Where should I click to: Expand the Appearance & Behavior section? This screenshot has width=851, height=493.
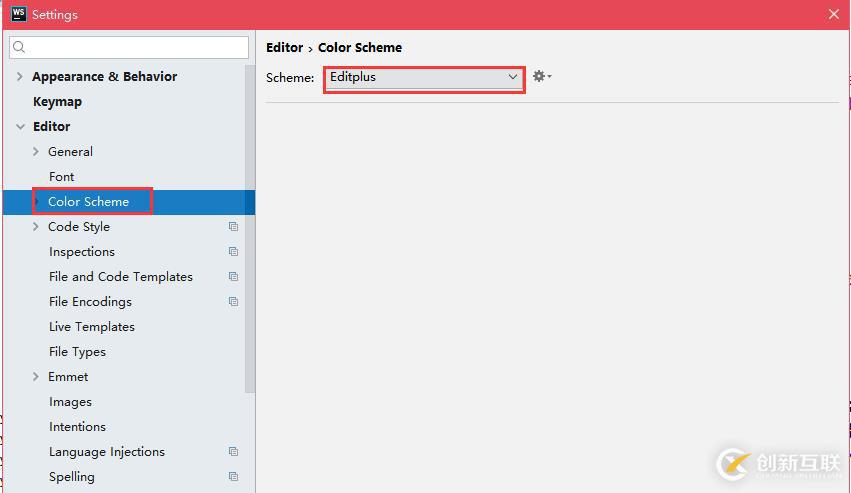20,77
